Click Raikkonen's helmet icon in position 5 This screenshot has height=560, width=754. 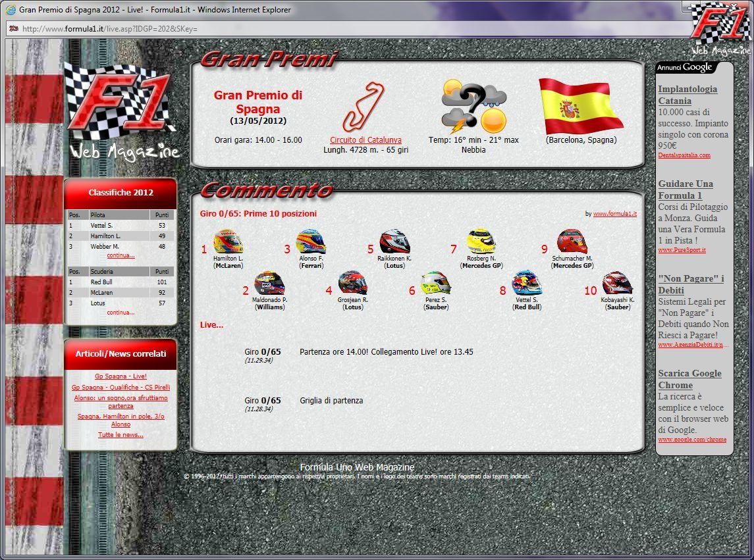click(x=394, y=242)
